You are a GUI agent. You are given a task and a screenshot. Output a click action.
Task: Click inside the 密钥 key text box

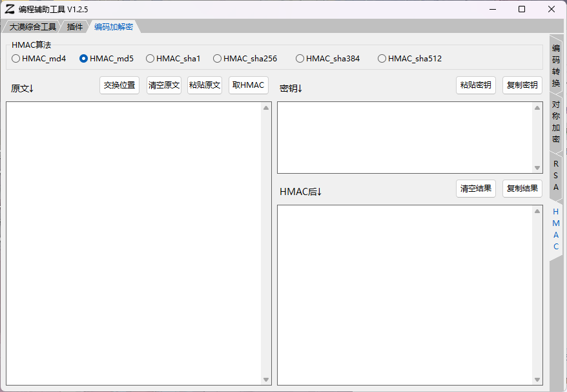(x=405, y=138)
